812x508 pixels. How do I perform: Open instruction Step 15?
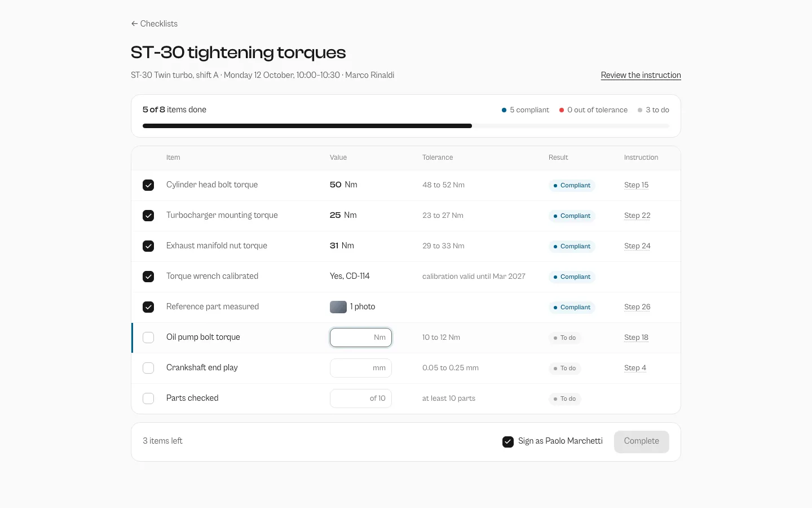(x=636, y=185)
